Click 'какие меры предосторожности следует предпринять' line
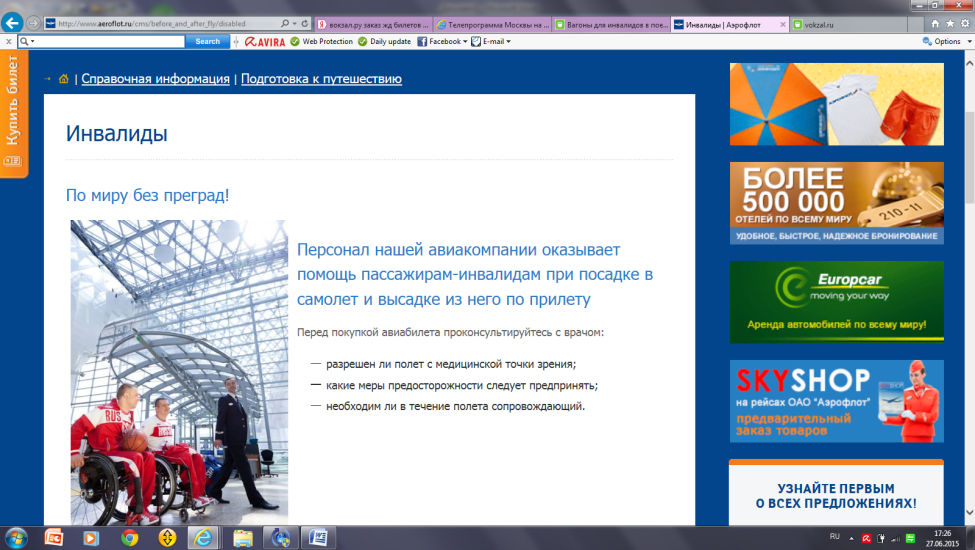 [462, 385]
